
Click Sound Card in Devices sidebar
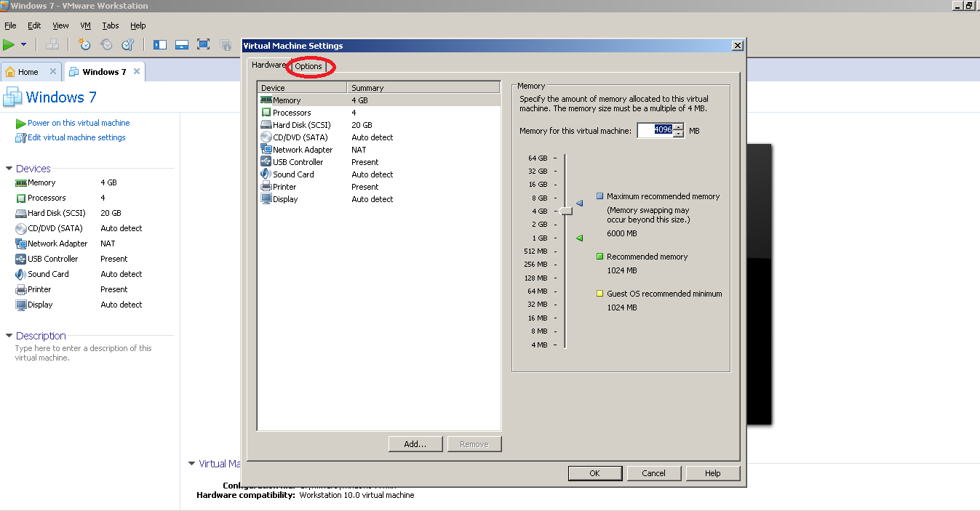[48, 275]
